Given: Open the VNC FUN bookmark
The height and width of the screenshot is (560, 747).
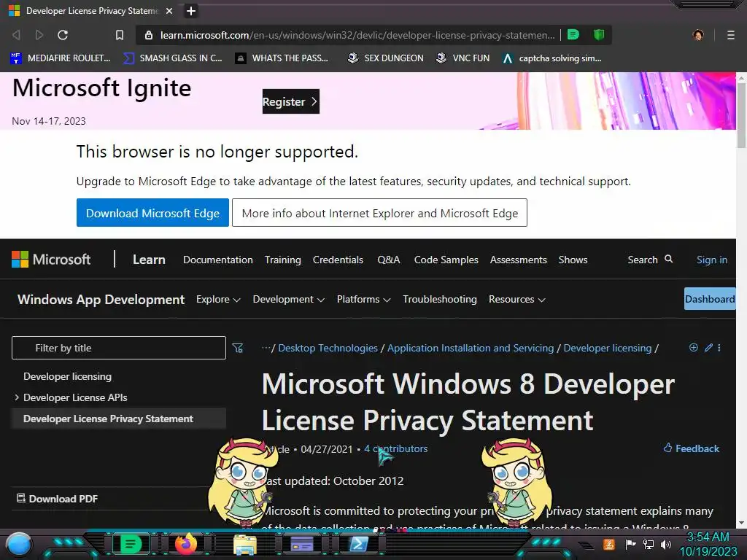Looking at the screenshot, I should [x=463, y=58].
